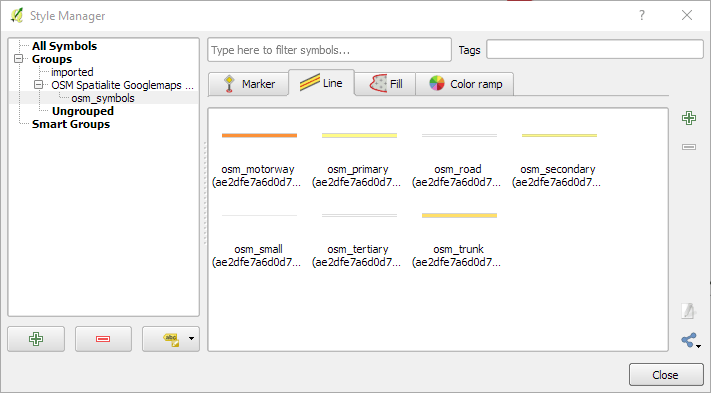The width and height of the screenshot is (711, 393).
Task: Click the help question mark button
Action: click(642, 15)
